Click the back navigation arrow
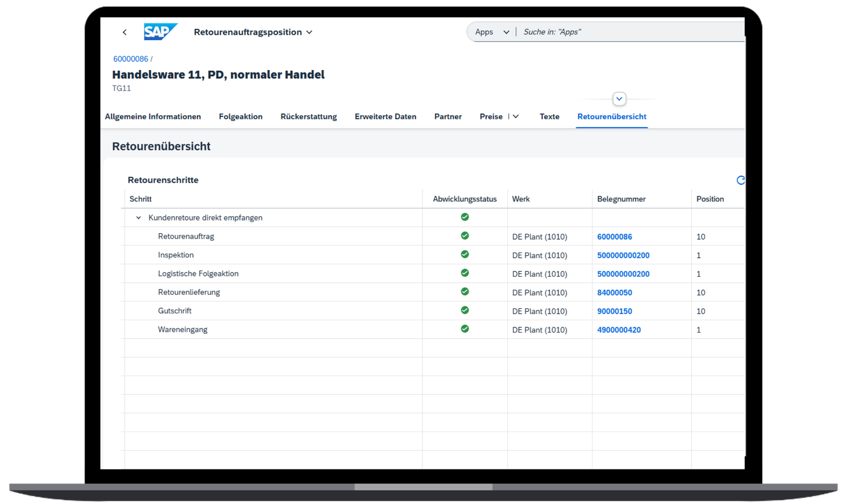Screen dimensions: 849x504 tap(125, 32)
